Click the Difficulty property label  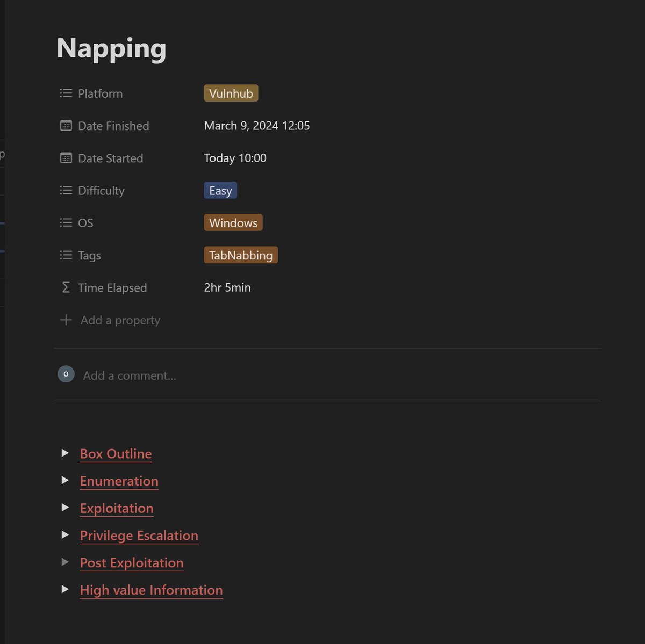[101, 191]
